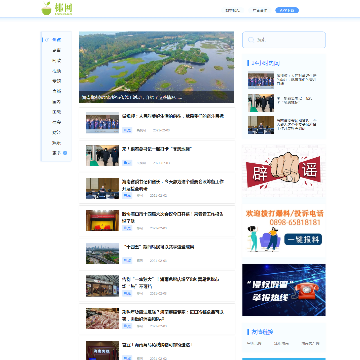Open the right panel thumbnail of the blue uniforms group

[261, 80]
